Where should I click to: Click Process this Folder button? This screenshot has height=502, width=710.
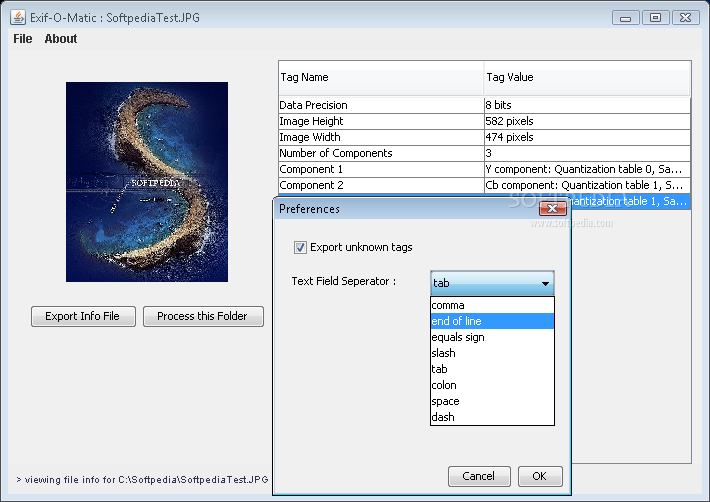coord(203,316)
